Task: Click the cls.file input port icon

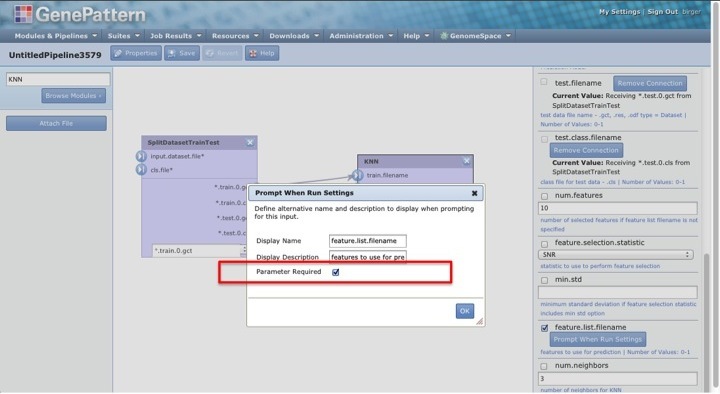Action: click(x=141, y=170)
